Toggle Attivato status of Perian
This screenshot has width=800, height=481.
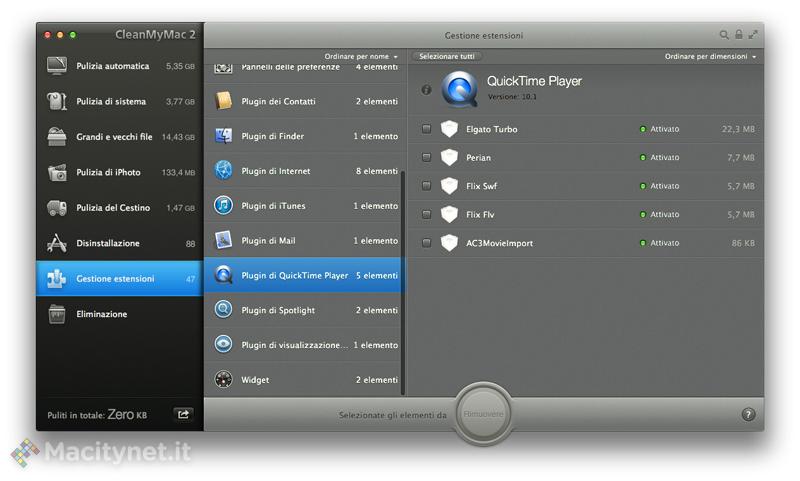(x=660, y=158)
